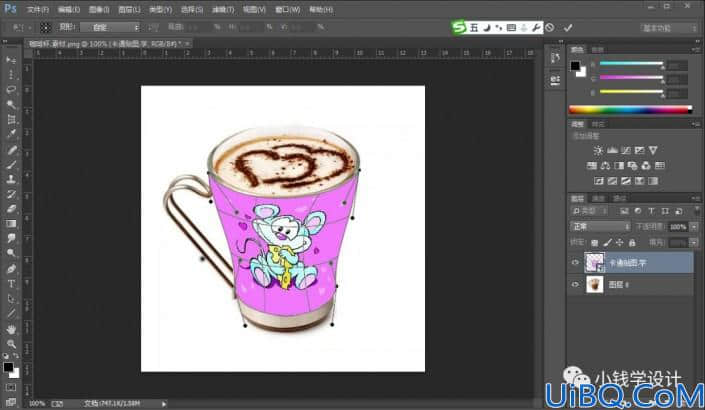Select the Clone Stamp tool
This screenshot has height=410, width=705.
coord(11,179)
